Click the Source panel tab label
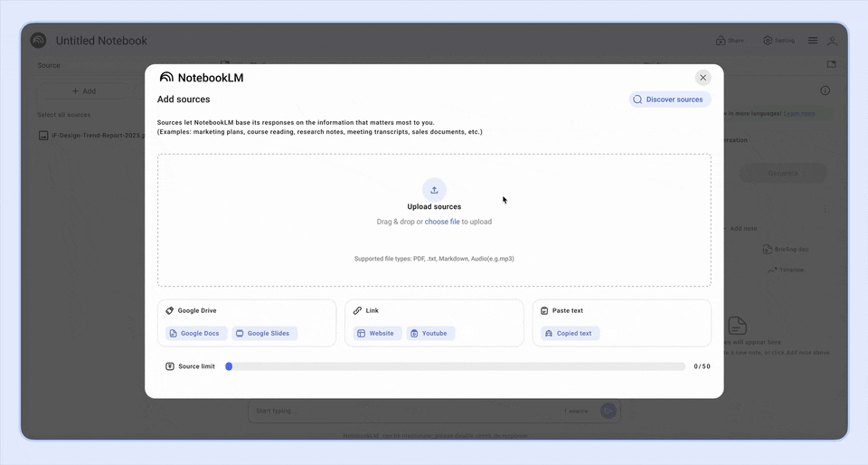Image resolution: width=868 pixels, height=465 pixels. (x=49, y=65)
